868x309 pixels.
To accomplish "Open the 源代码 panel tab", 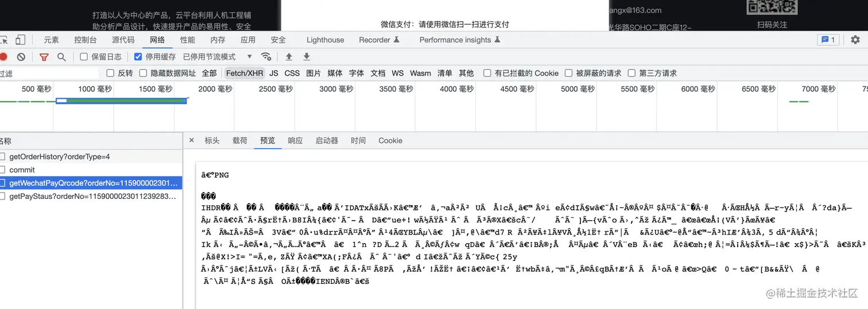I will 123,40.
